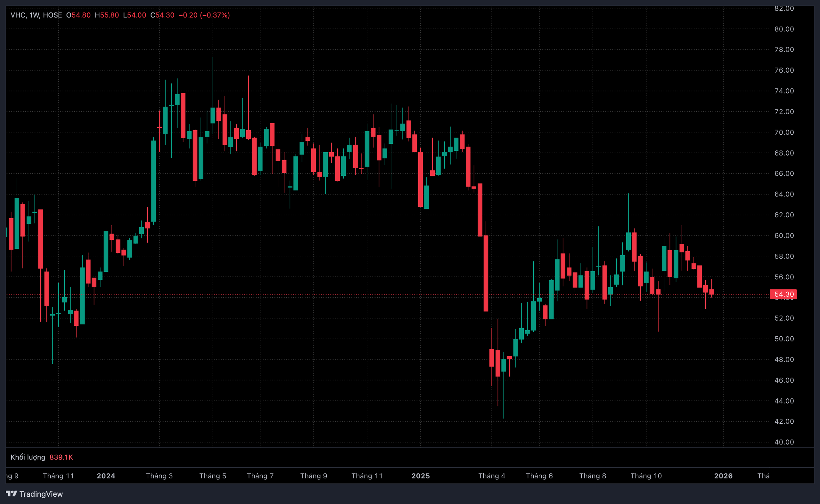The height and width of the screenshot is (504, 820).
Task: Click the −0.20 (−0.37%) change text
Action: click(204, 15)
